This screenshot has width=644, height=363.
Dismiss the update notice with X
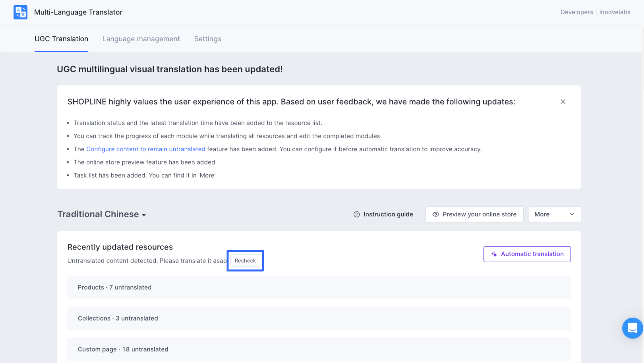coord(563,102)
